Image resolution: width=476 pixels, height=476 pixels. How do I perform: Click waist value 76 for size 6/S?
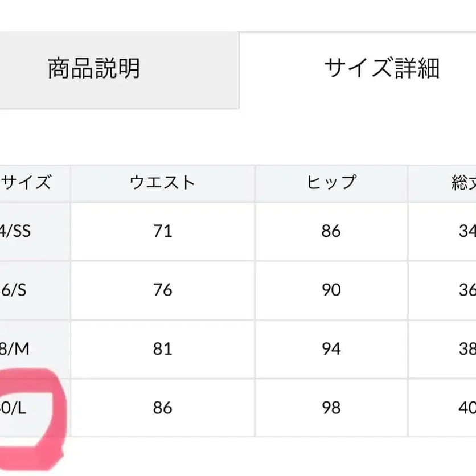[163, 289]
